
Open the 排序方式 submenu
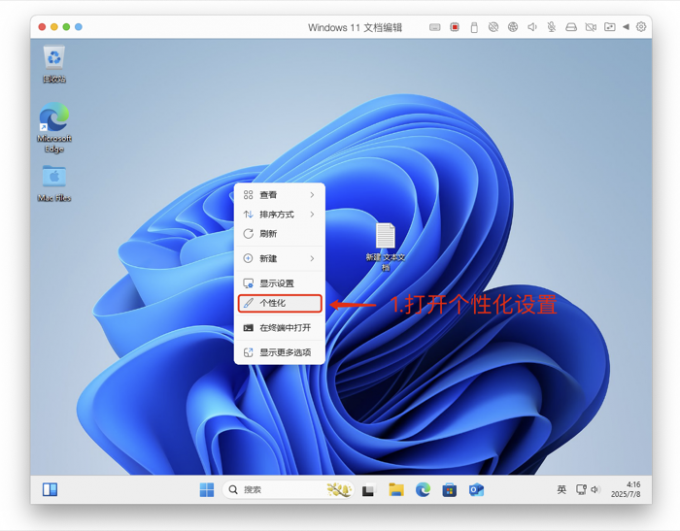coord(279,214)
